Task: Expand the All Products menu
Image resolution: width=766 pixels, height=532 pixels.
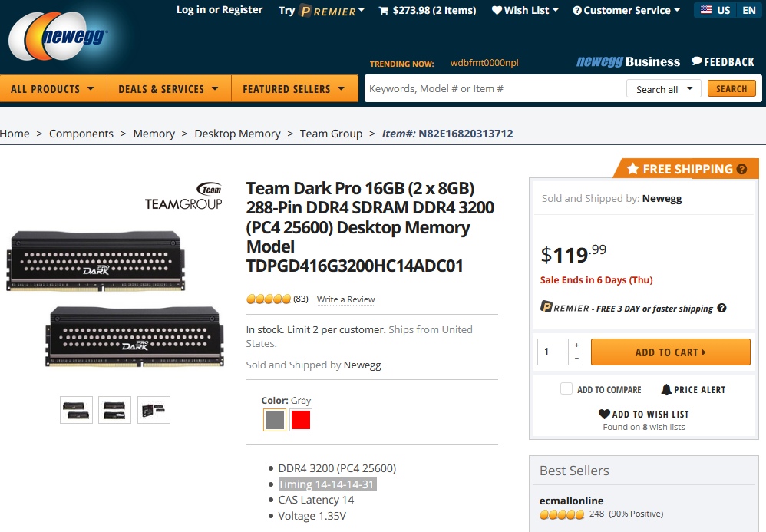Action: coord(53,89)
